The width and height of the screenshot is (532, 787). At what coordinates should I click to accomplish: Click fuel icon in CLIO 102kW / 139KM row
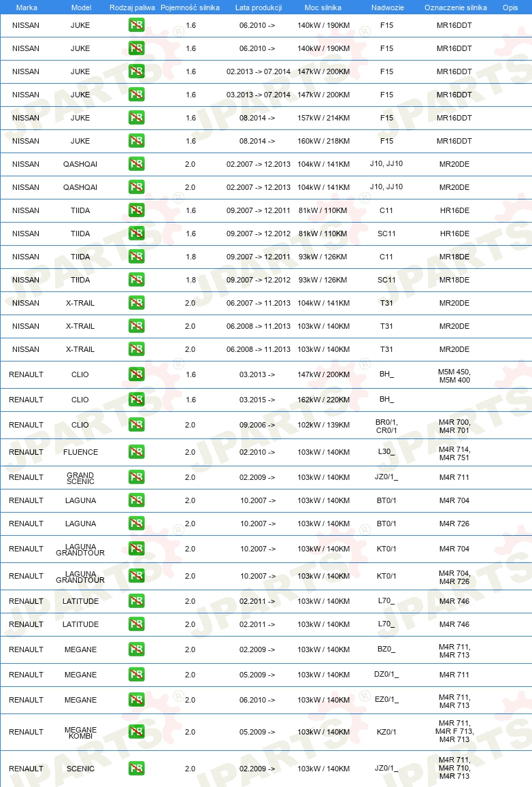[x=136, y=424]
